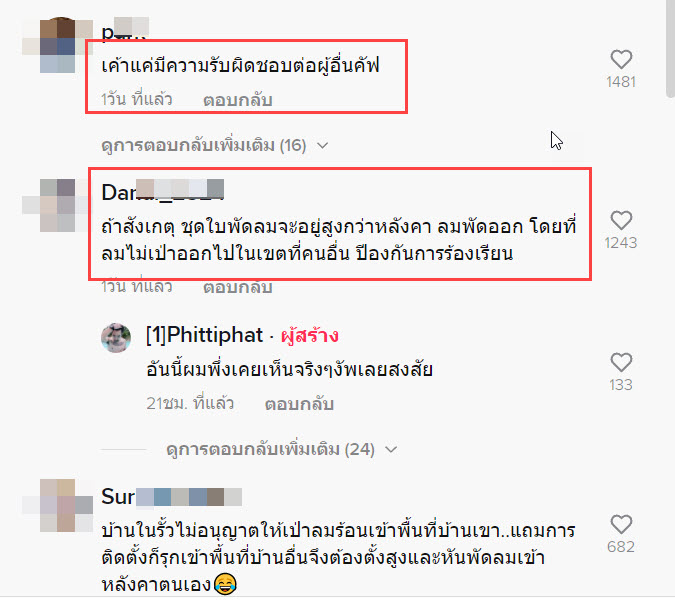Open Sur's username link
The width and height of the screenshot is (675, 600).
pos(171,497)
